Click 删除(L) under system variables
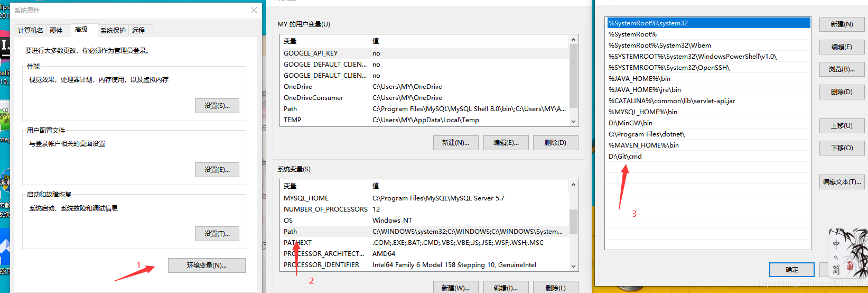The image size is (868, 293). tap(555, 288)
